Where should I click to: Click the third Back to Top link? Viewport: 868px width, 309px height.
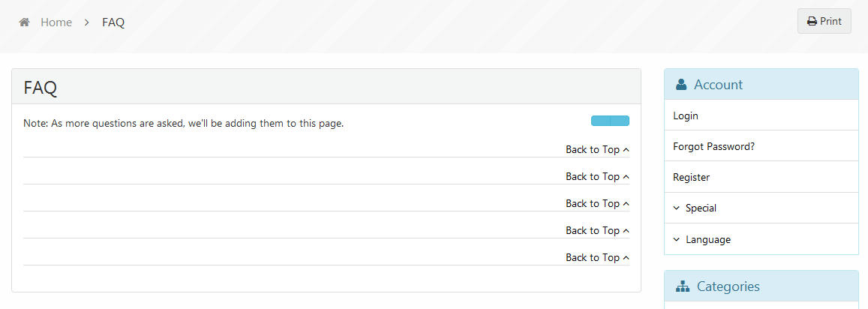click(597, 204)
